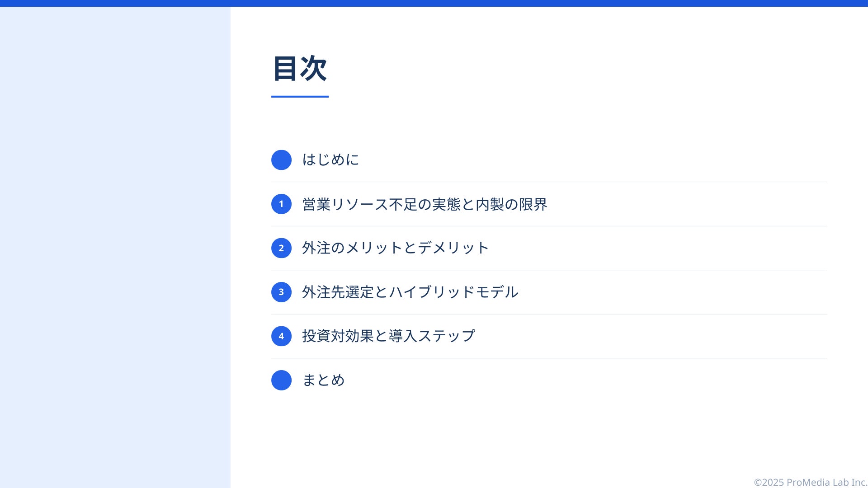The width and height of the screenshot is (868, 488).
Task: Click the ©2025 ProMedia Lab Inc. footer
Action: (811, 482)
